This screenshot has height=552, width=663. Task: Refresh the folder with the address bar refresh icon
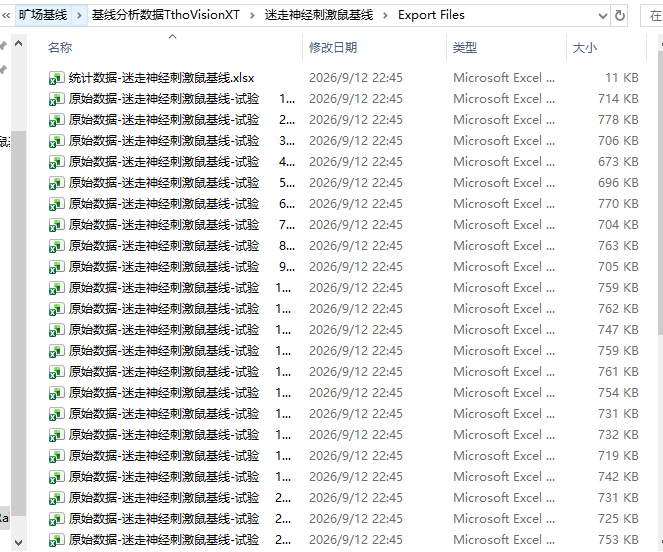coord(619,16)
